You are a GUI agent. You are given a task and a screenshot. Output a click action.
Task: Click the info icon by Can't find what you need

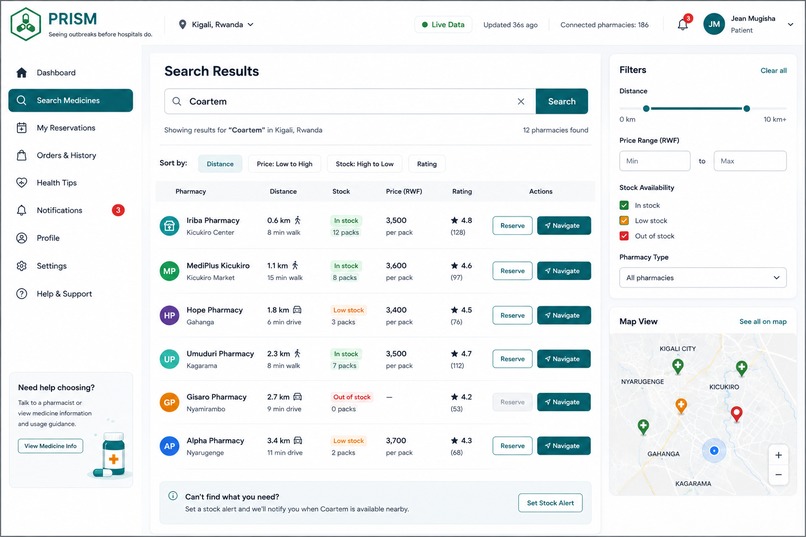(x=173, y=496)
